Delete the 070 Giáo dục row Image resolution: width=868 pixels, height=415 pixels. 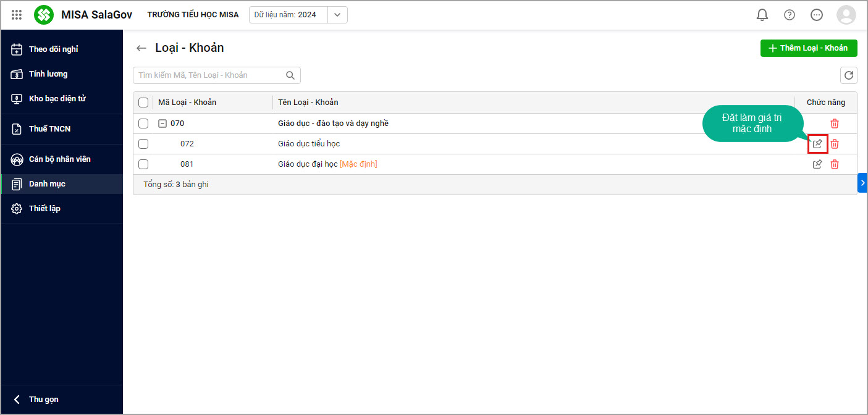pos(834,124)
